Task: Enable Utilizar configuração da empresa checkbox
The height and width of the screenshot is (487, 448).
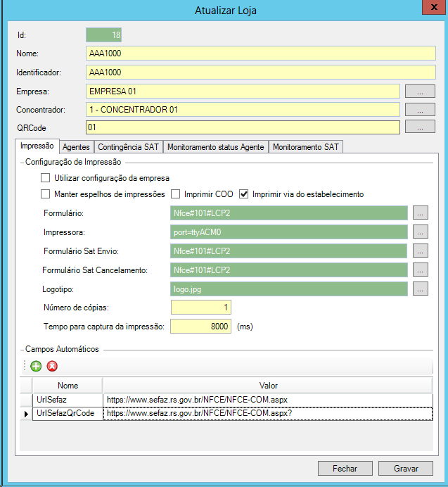Action: coord(46,178)
